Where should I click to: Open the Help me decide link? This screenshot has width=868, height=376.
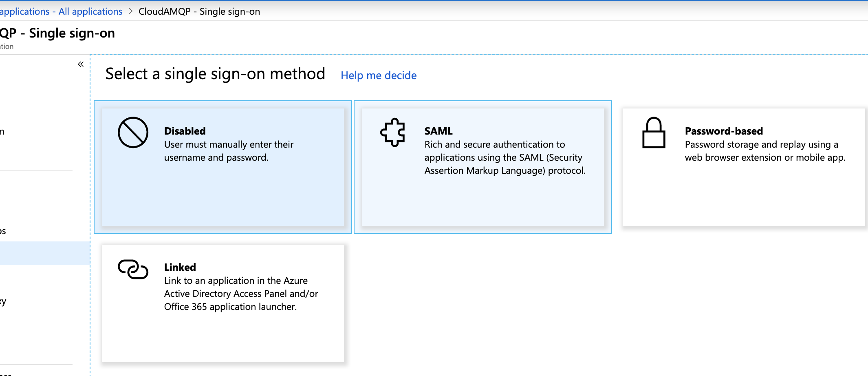(x=379, y=75)
